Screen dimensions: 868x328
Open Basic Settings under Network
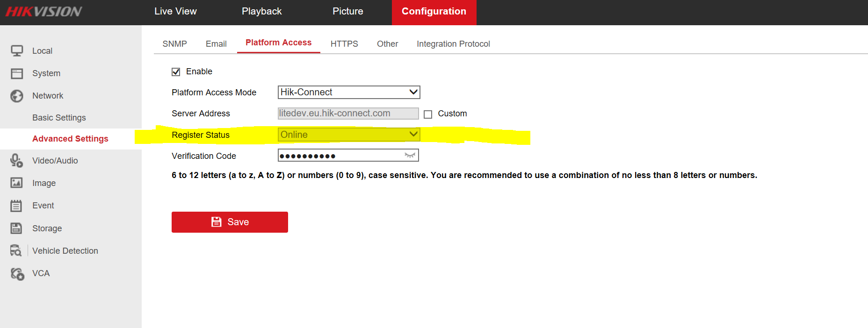pos(59,118)
